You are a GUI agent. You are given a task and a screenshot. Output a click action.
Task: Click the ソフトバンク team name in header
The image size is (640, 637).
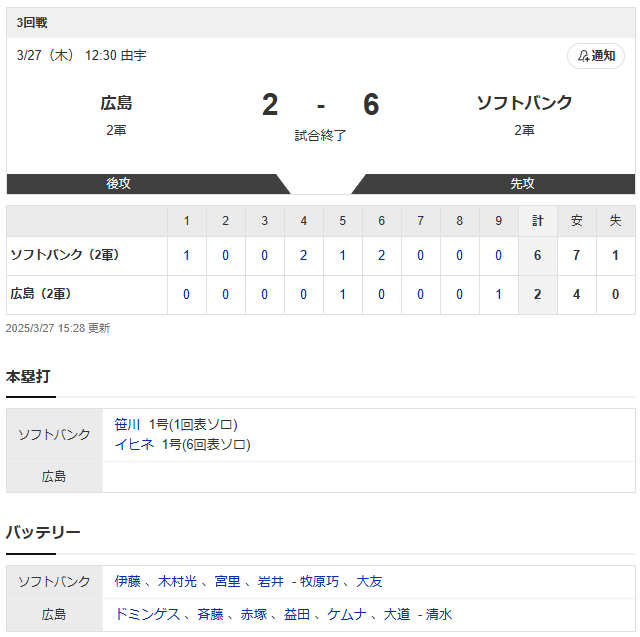(x=524, y=103)
